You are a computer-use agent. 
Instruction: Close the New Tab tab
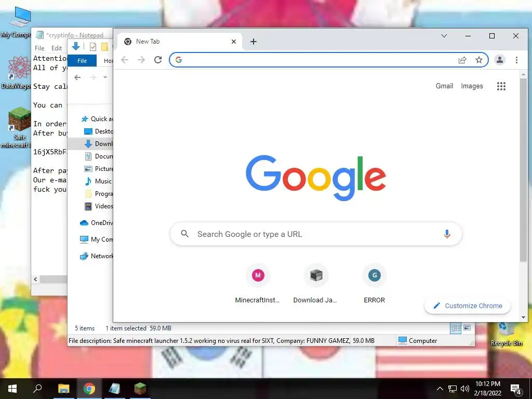coord(233,42)
